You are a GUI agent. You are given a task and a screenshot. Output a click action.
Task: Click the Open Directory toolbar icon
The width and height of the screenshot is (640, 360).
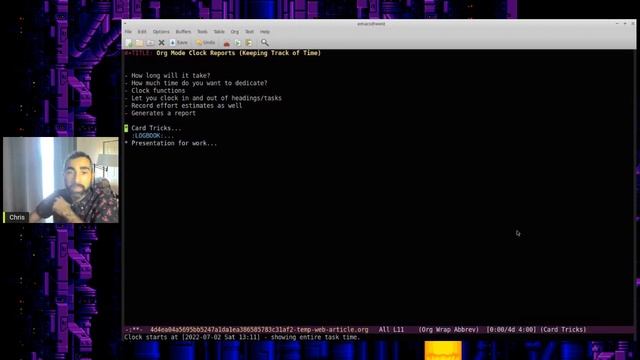point(150,42)
